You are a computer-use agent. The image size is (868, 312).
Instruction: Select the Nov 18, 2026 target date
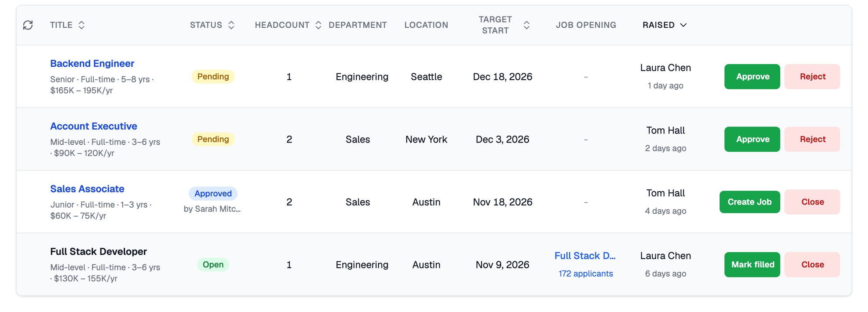click(x=503, y=202)
